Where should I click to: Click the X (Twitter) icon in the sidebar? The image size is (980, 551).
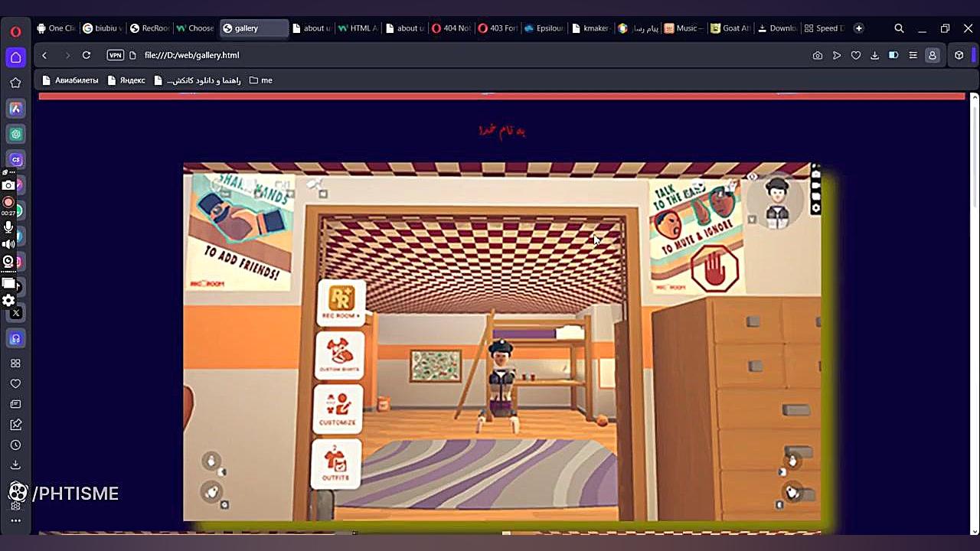click(15, 312)
